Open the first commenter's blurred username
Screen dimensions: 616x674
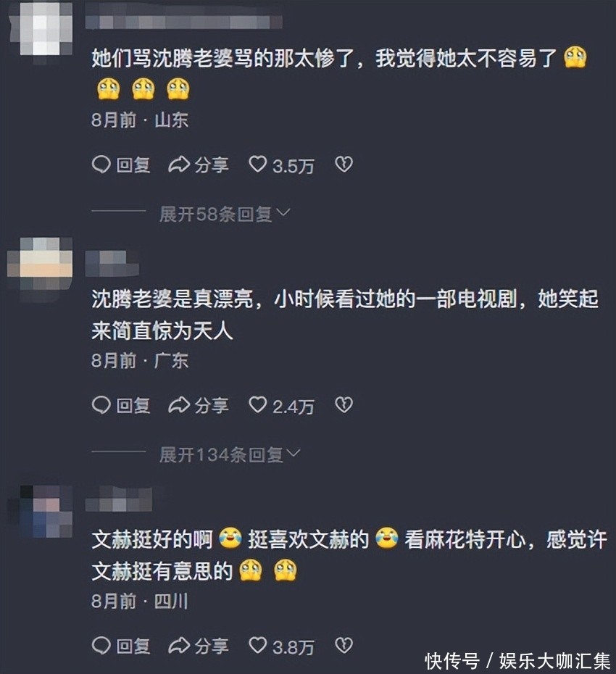tap(183, 22)
